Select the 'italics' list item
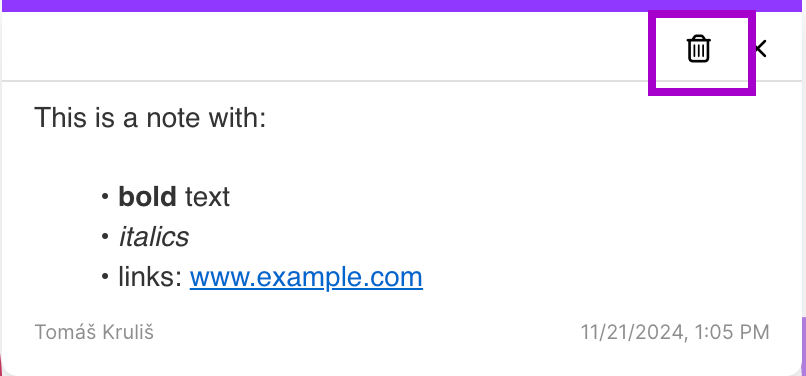Screen dimensions: 806x376 click(154, 237)
